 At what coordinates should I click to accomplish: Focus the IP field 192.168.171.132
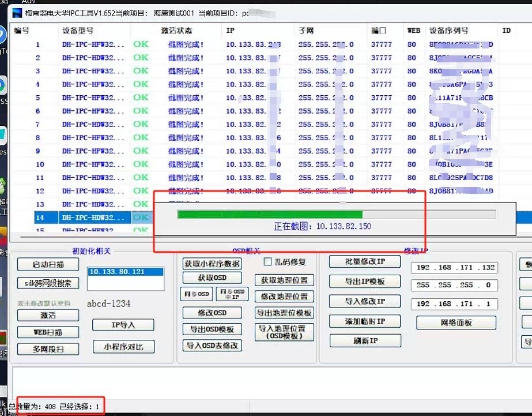click(454, 268)
